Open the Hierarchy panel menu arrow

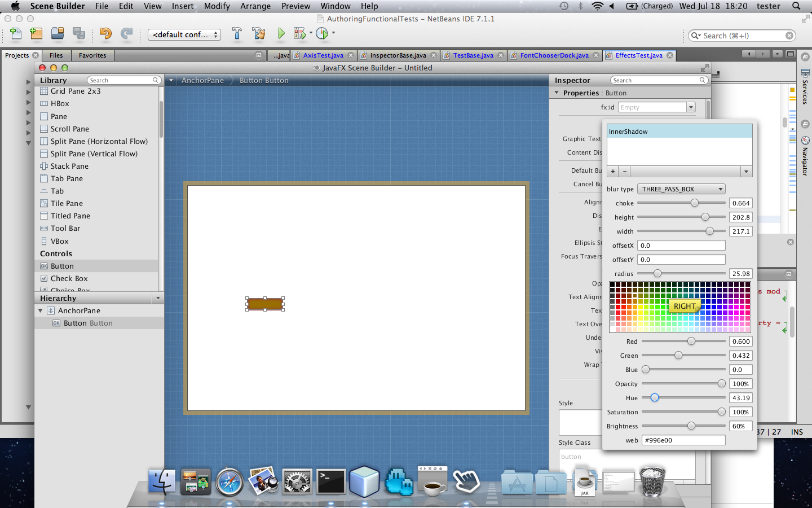tap(158, 298)
